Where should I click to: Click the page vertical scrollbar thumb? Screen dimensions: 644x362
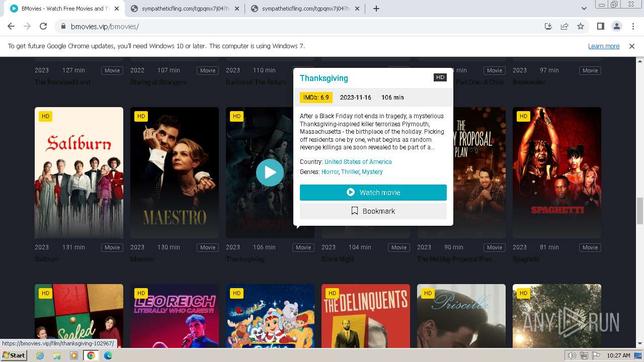point(639,211)
